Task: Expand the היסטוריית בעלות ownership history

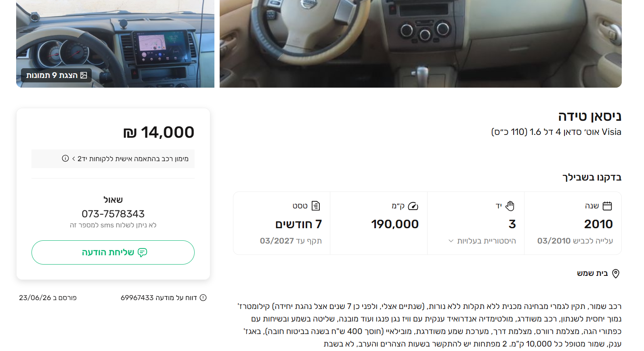Action: coord(482,241)
